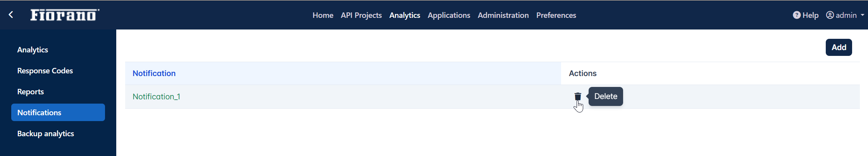Screen dimensions: 868x156
Task: Click the trash delete icon for Notification_1
Action: [577, 97]
